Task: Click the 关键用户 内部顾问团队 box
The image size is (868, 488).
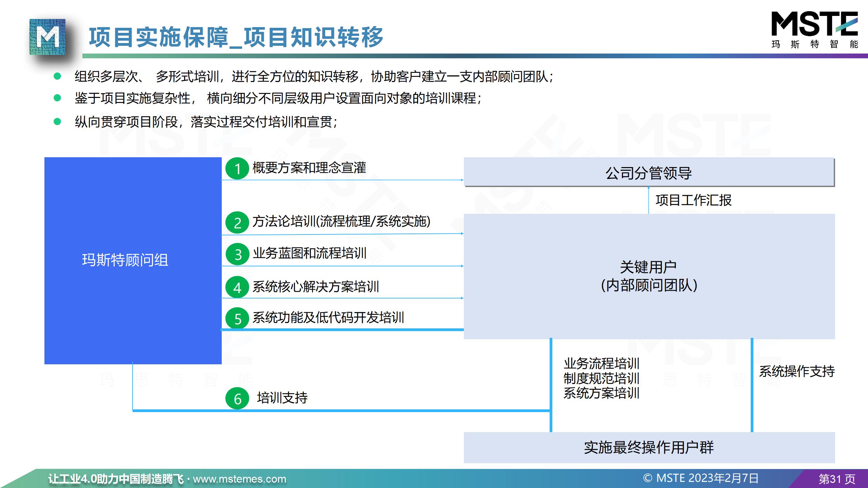Action: 649,276
